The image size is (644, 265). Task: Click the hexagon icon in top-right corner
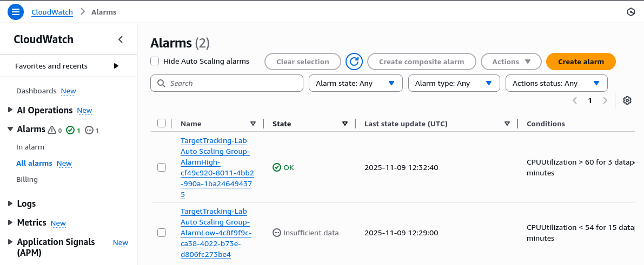coord(630,12)
